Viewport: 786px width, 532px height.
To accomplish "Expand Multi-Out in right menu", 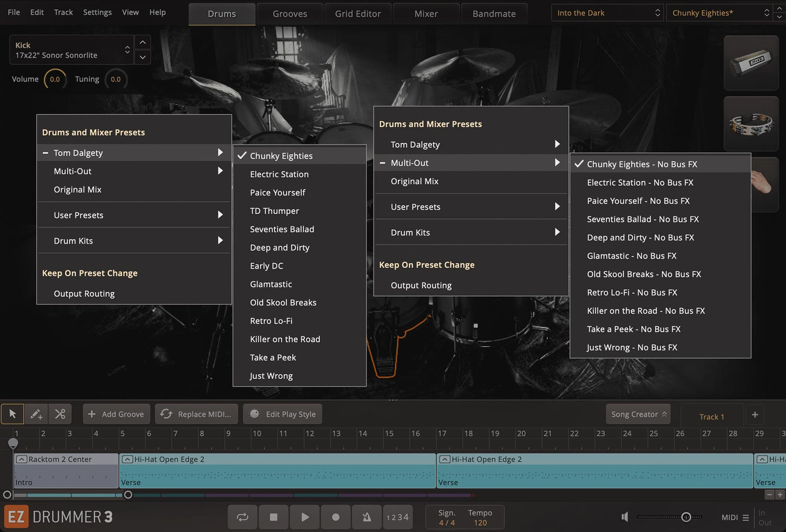I will tap(471, 163).
